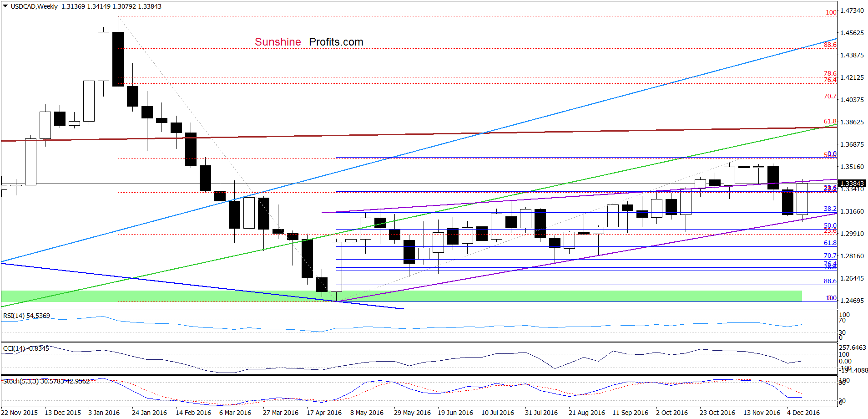The width and height of the screenshot is (868, 419).
Task: Select the red 88.6 Fibonacci level label
Action: pos(830,45)
